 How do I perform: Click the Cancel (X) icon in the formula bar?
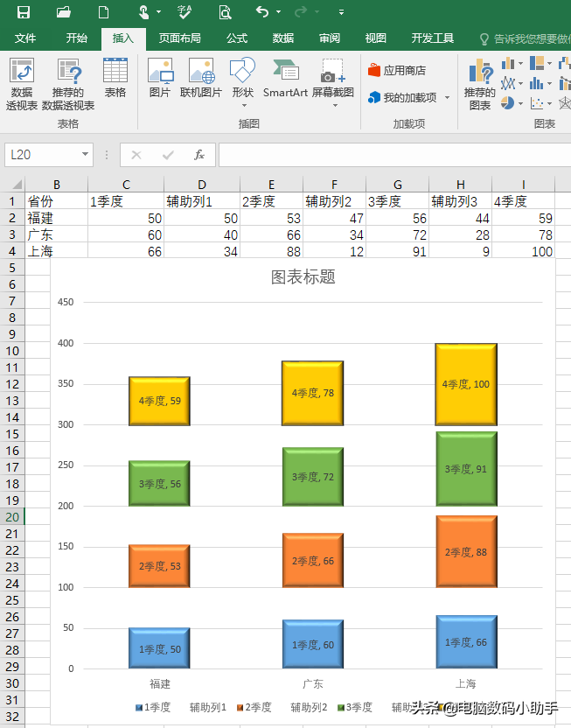pos(136,155)
